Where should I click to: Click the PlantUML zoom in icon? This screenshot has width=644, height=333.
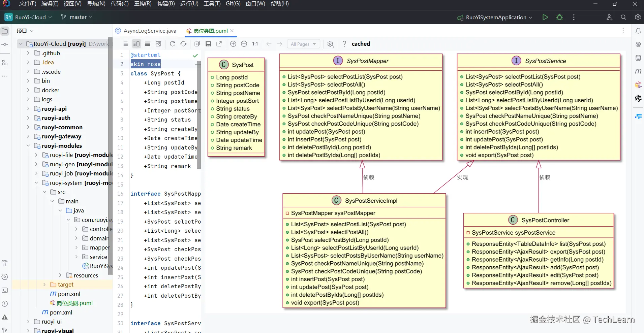(x=233, y=44)
